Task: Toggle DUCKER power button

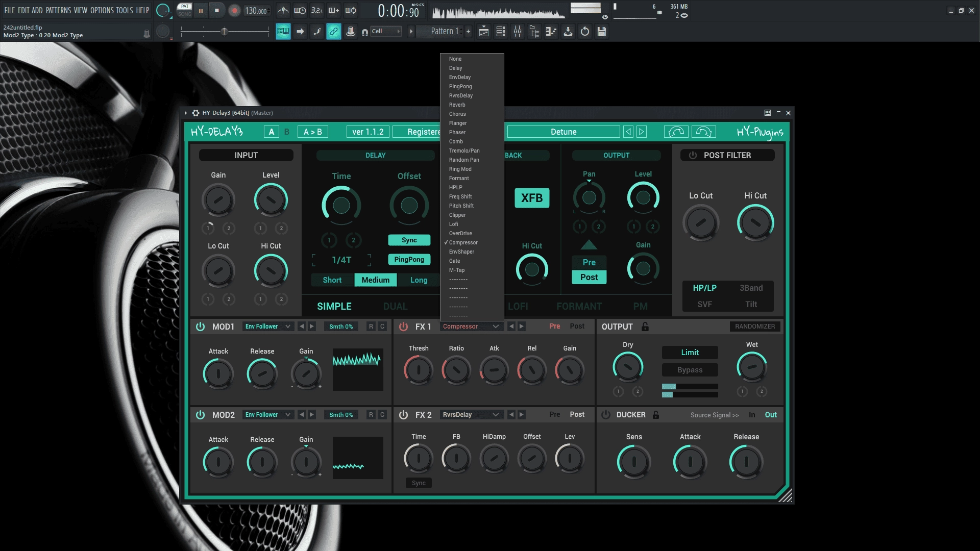Action: click(606, 415)
